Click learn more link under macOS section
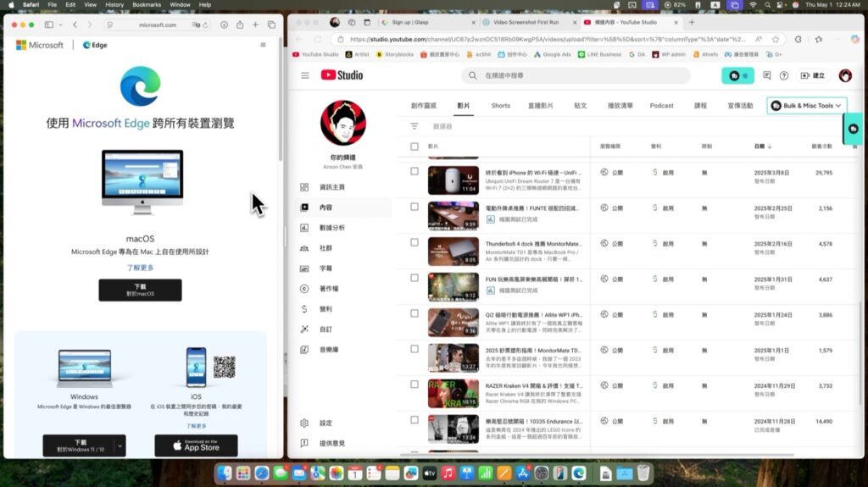868x487 pixels. pos(140,268)
